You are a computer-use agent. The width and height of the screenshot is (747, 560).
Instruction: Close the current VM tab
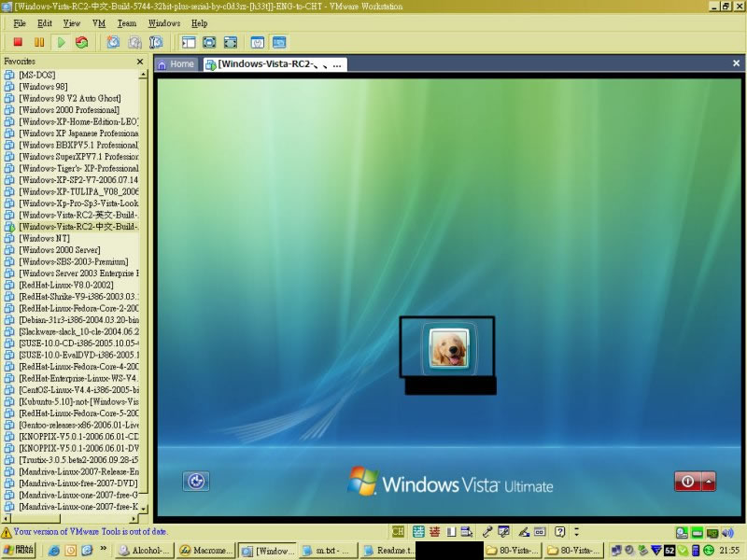tap(736, 63)
